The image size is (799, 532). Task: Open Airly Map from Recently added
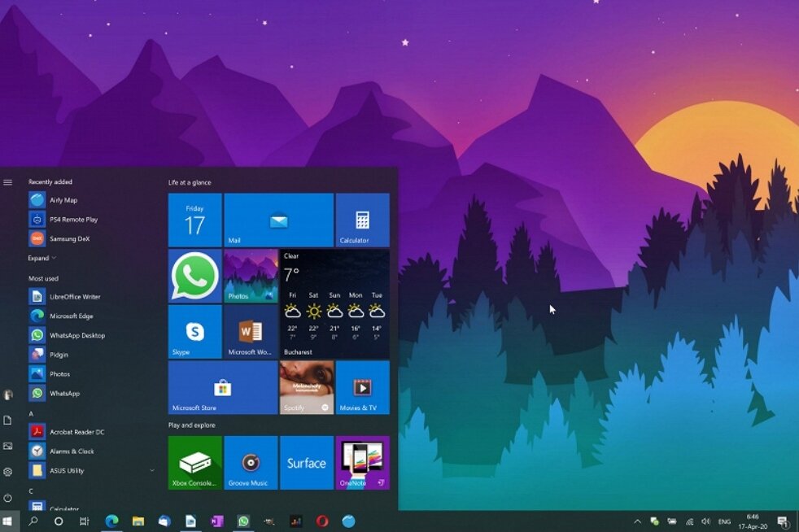click(92, 200)
